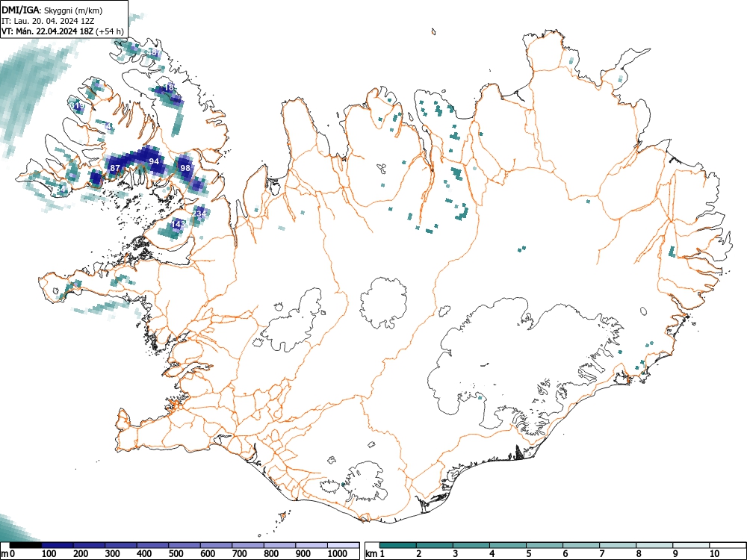The image size is (747, 560).
Task: Click the '6' label on the kilometre legend
Action: (x=565, y=554)
